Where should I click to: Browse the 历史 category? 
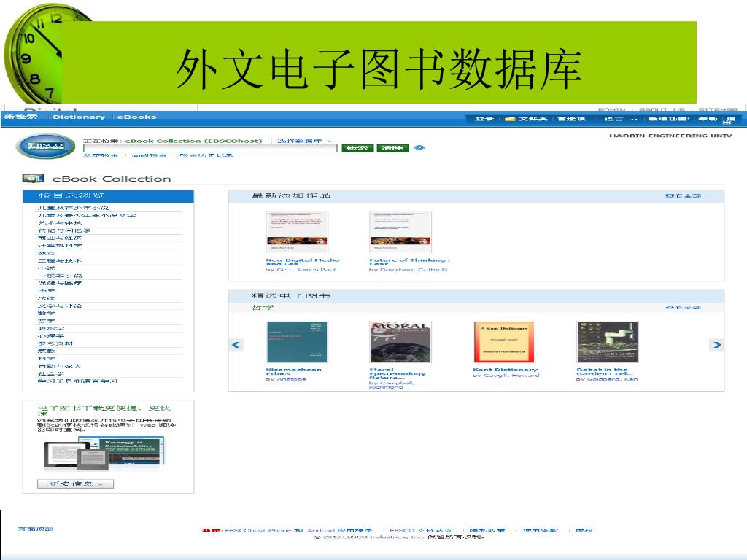(47, 291)
